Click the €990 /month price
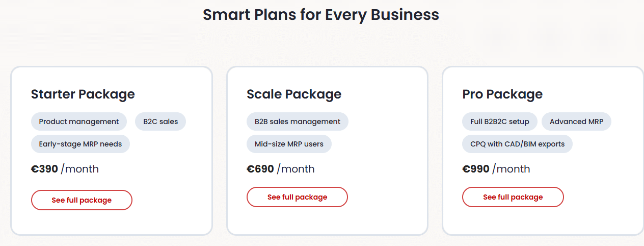 pos(496,169)
